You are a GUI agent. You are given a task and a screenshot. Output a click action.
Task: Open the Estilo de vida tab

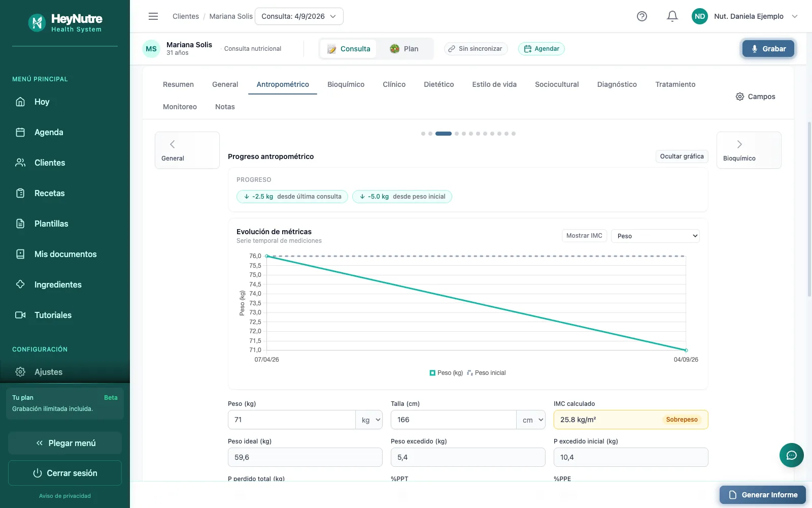pos(494,84)
